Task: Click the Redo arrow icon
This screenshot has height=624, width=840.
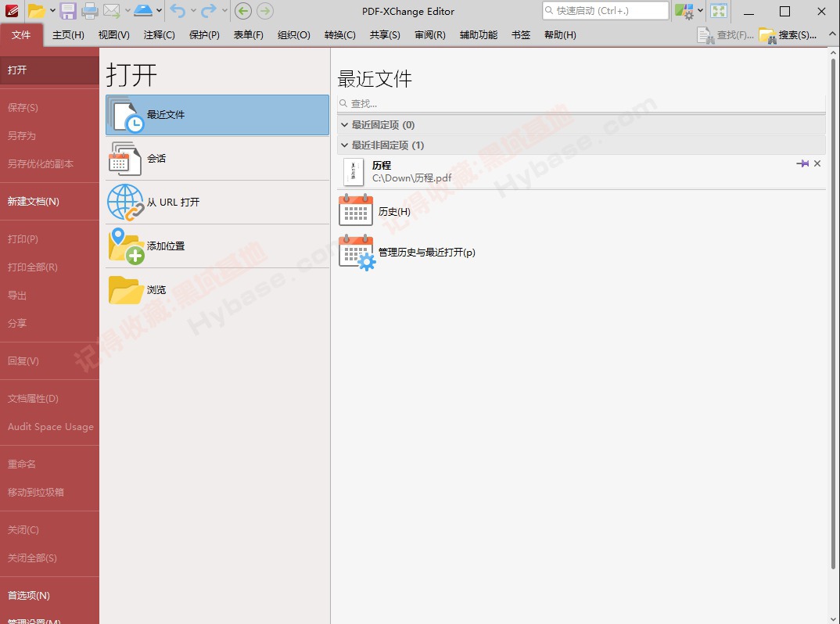Action: tap(209, 11)
